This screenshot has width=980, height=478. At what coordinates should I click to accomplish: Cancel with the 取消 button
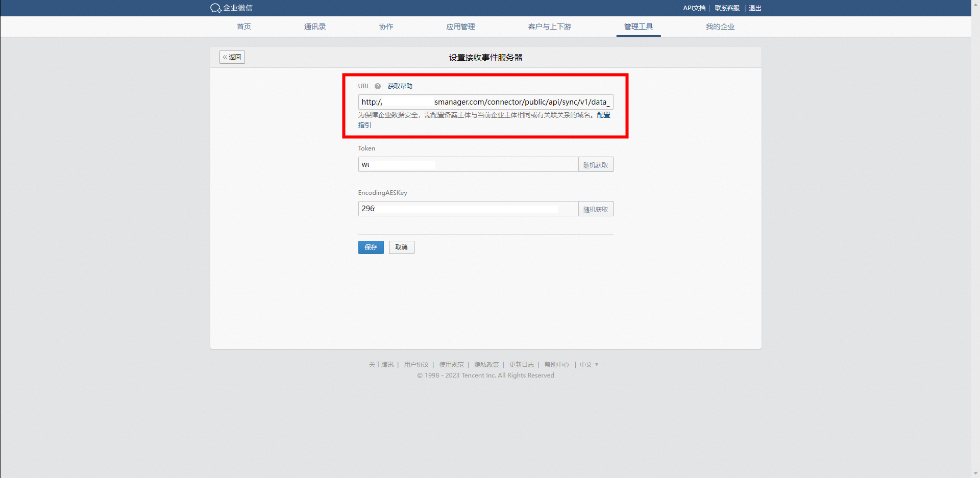[402, 247]
